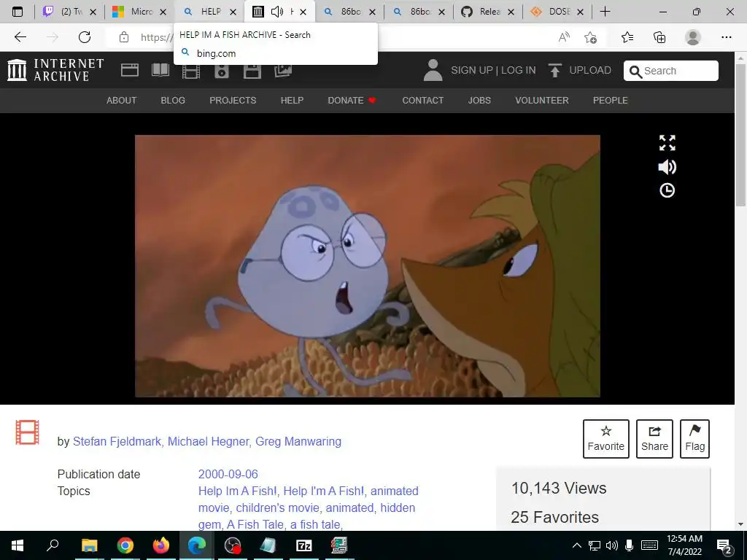Open the PROJECTS menu item
The image size is (747, 560).
pos(233,101)
